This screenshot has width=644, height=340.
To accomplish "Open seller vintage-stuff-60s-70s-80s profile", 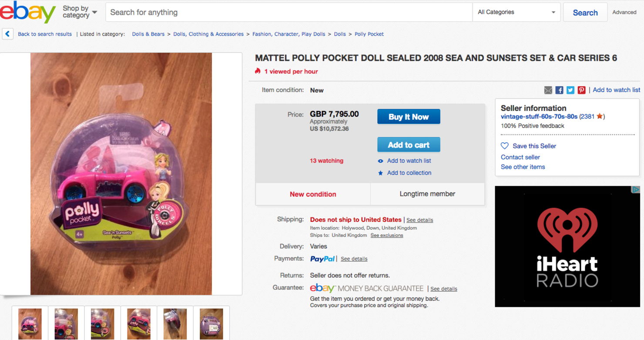I will click(x=539, y=116).
